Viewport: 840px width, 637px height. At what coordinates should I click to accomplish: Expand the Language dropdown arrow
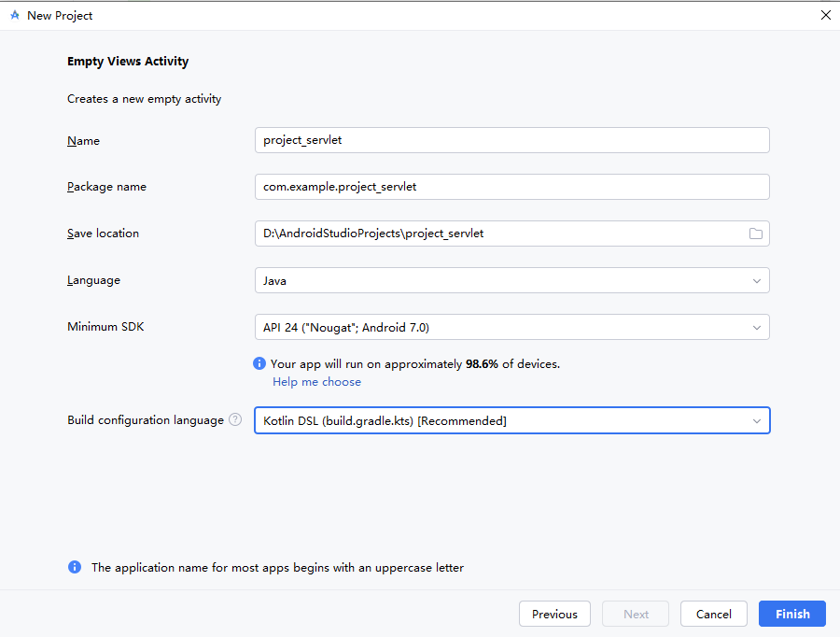[756, 281]
